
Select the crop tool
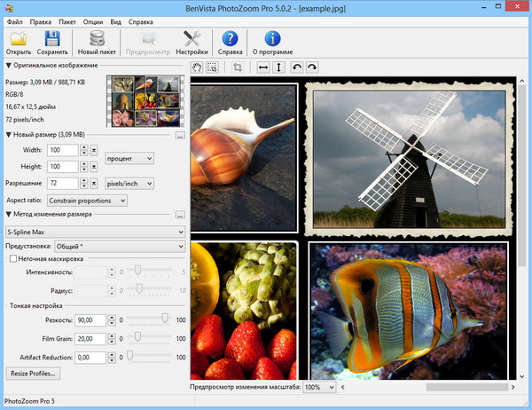(x=238, y=67)
